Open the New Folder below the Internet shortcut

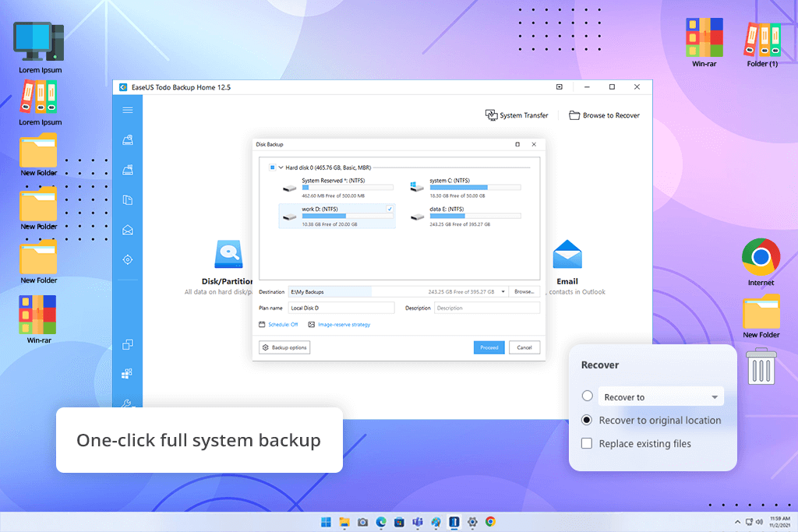pyautogui.click(x=761, y=316)
